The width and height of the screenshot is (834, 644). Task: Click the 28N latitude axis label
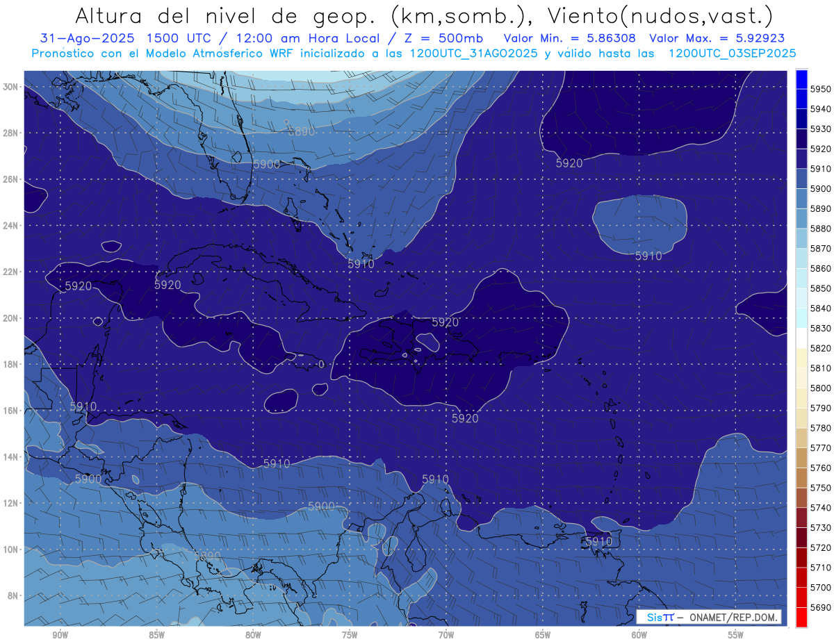click(10, 133)
